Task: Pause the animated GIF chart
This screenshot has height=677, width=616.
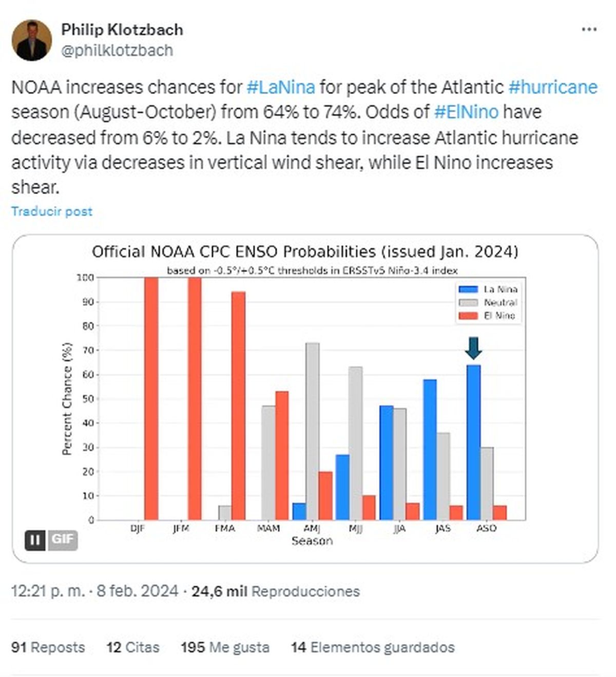Action: point(34,539)
